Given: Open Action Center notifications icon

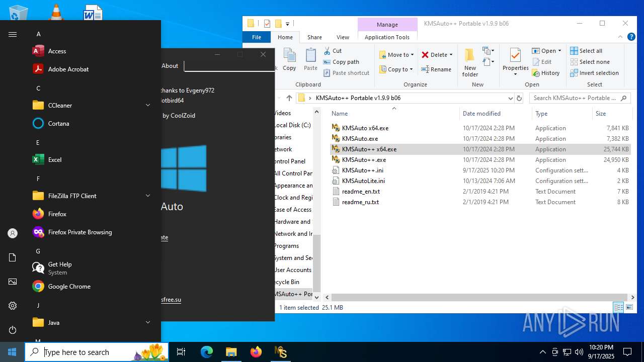Looking at the screenshot, I should point(627,352).
